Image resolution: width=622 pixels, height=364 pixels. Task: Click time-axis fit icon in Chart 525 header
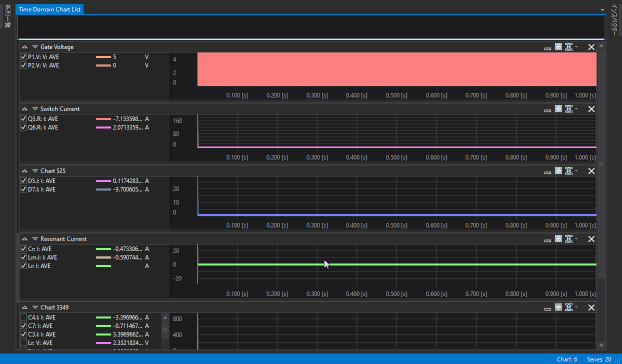(x=569, y=171)
